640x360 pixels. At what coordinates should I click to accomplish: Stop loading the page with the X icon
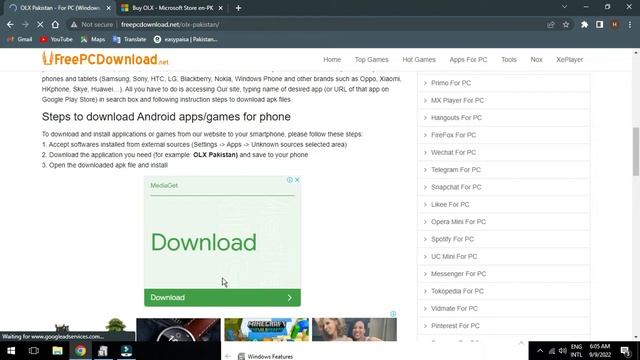40,24
